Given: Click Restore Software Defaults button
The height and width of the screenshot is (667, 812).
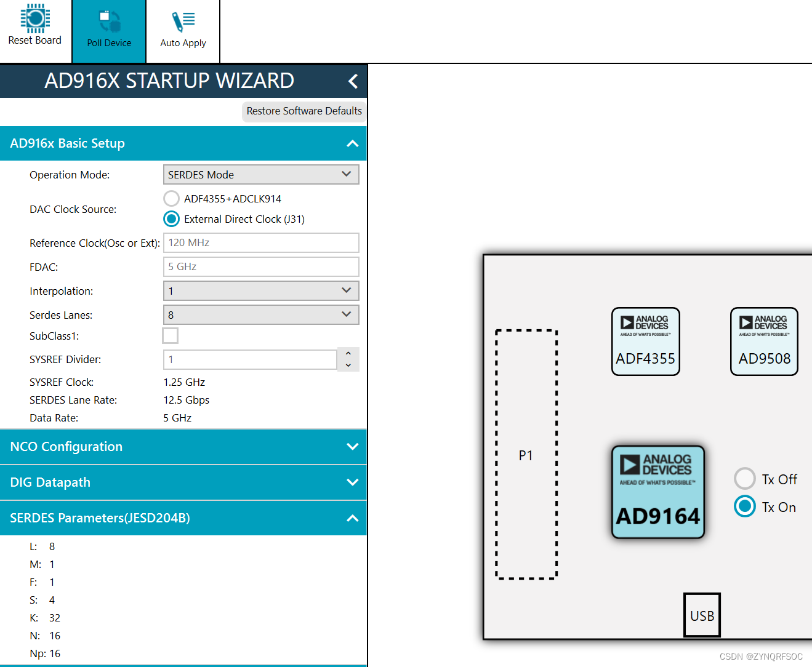Looking at the screenshot, I should 304,111.
